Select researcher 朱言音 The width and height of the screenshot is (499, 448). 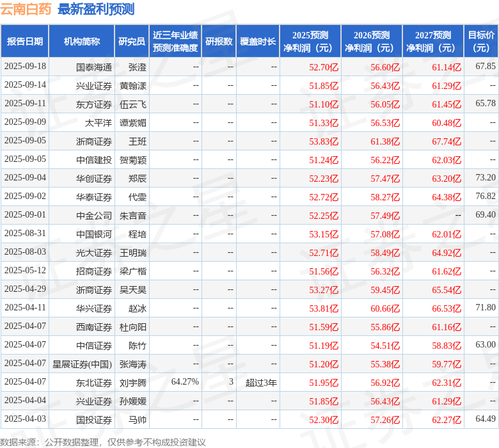tap(133, 216)
